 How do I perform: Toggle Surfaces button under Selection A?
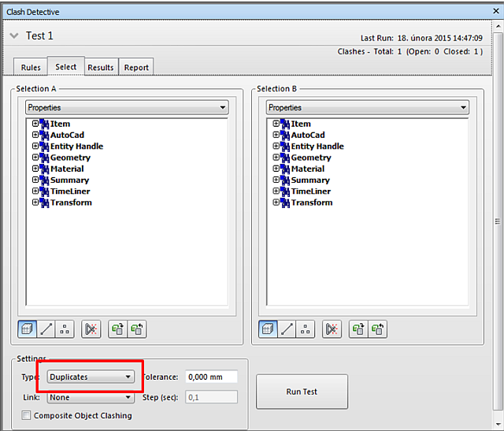click(28, 329)
